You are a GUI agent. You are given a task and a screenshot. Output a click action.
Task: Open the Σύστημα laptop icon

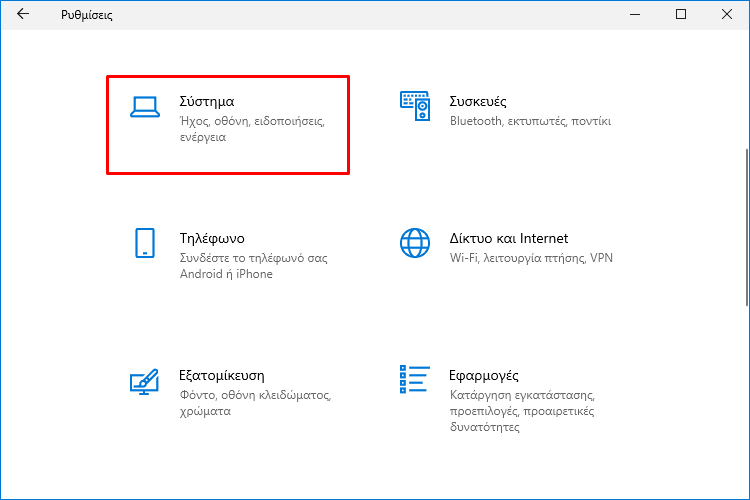(x=145, y=107)
